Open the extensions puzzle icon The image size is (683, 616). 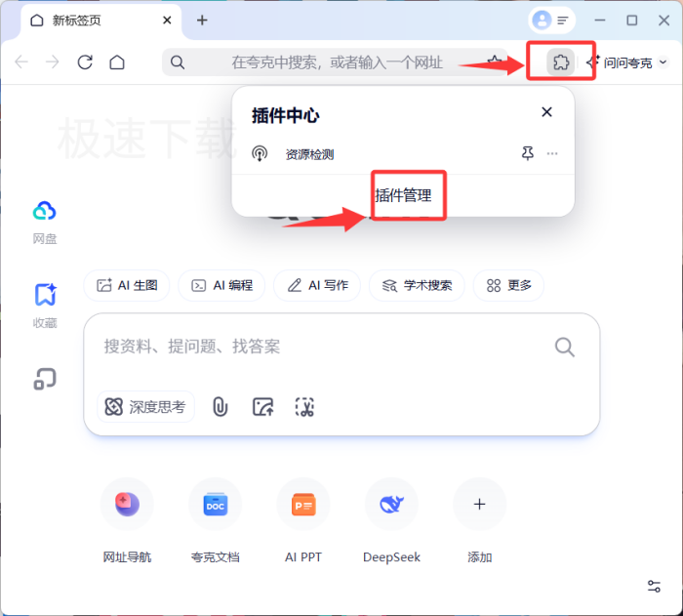click(x=560, y=62)
